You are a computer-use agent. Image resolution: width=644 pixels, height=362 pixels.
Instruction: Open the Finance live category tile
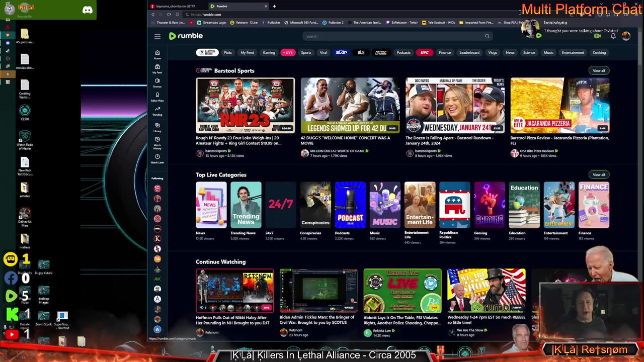pos(594,205)
